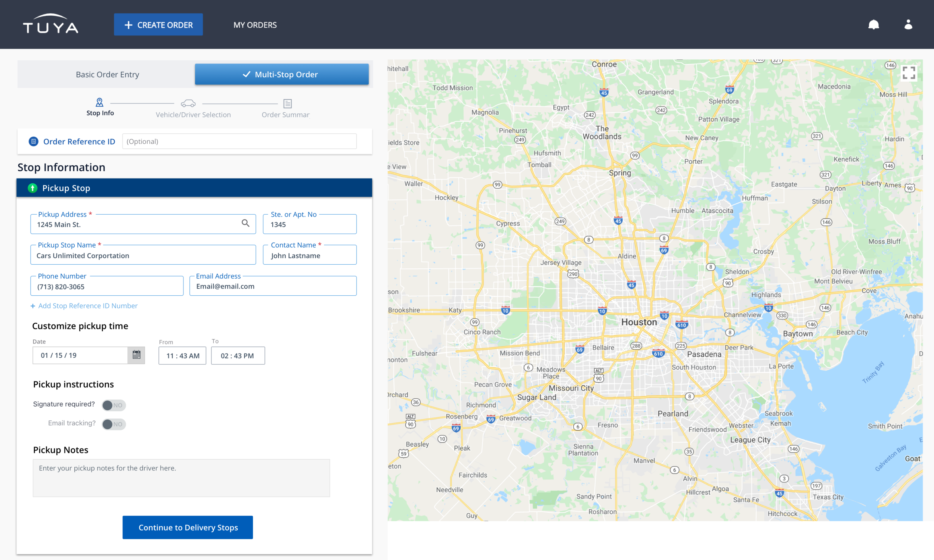Click the US-290 shield near Jersey Village
The height and width of the screenshot is (560, 934).
(573, 274)
